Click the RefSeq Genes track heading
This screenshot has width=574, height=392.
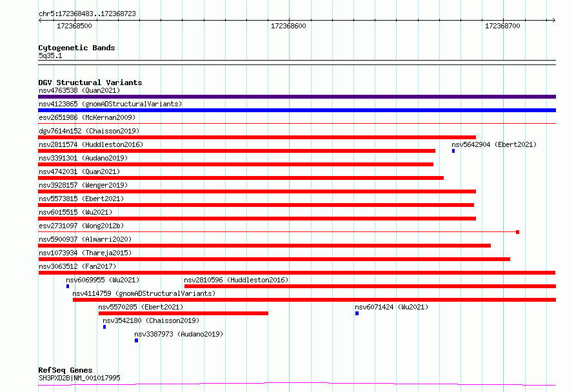tap(65, 370)
